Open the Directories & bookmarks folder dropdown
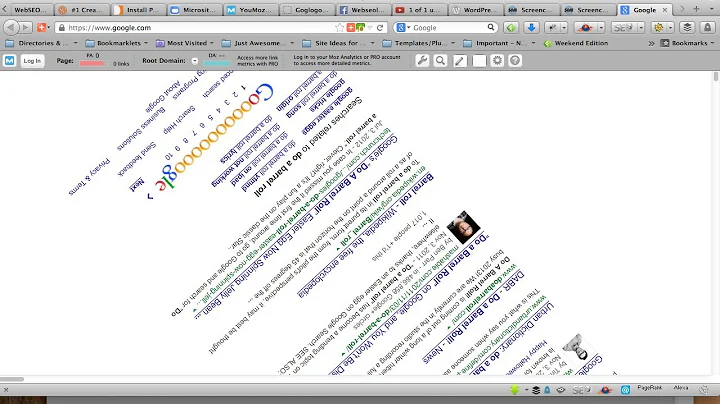Screen dimensions: 720x404 click(41, 43)
